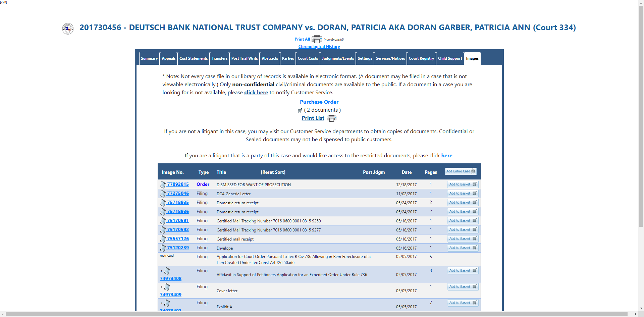Open document icon for image 75718935

click(x=163, y=203)
